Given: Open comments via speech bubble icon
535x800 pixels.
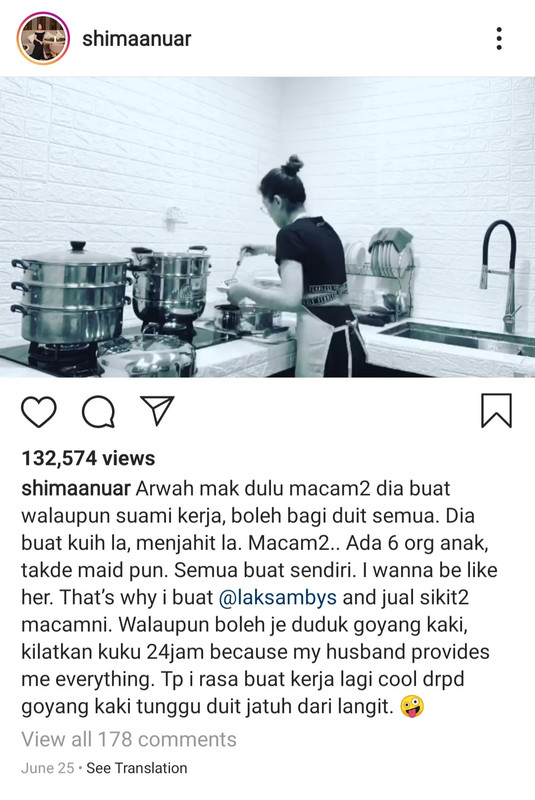Looking at the screenshot, I should click(98, 411).
